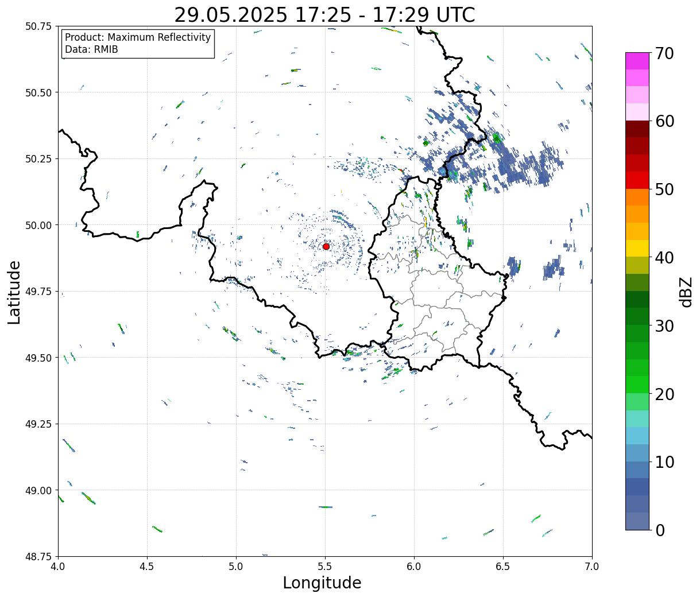The width and height of the screenshot is (700, 597).
Task: Click the longitude tick label 7.0
Action: click(x=592, y=567)
